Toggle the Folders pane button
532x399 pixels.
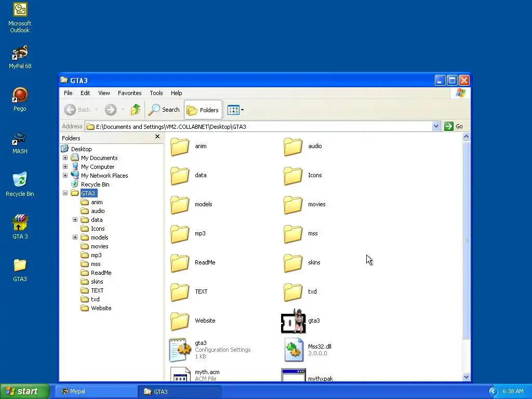(203, 110)
